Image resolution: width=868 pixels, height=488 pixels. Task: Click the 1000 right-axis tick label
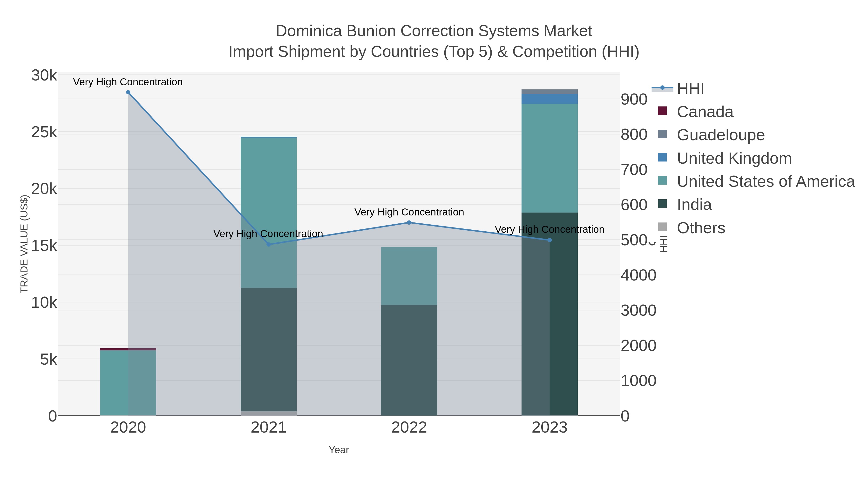[638, 381]
